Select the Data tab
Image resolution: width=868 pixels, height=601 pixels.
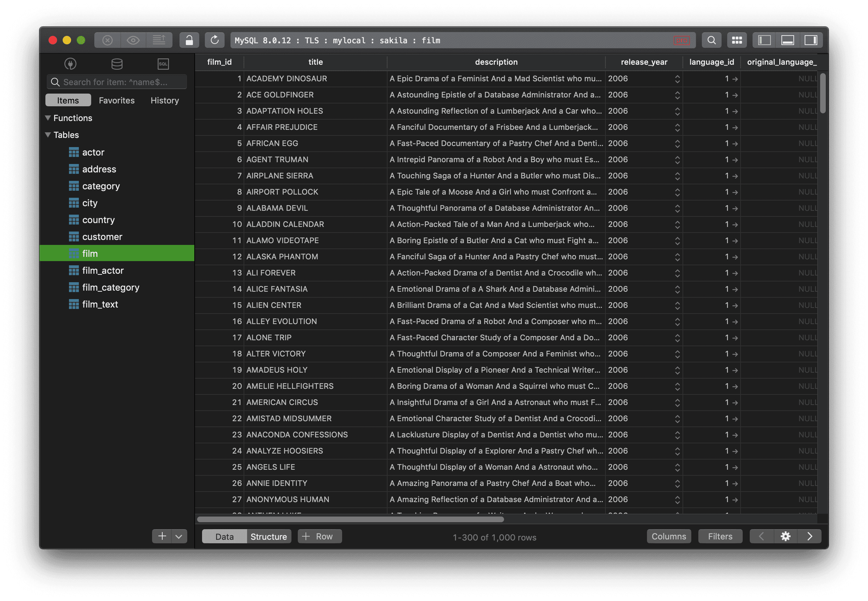225,536
